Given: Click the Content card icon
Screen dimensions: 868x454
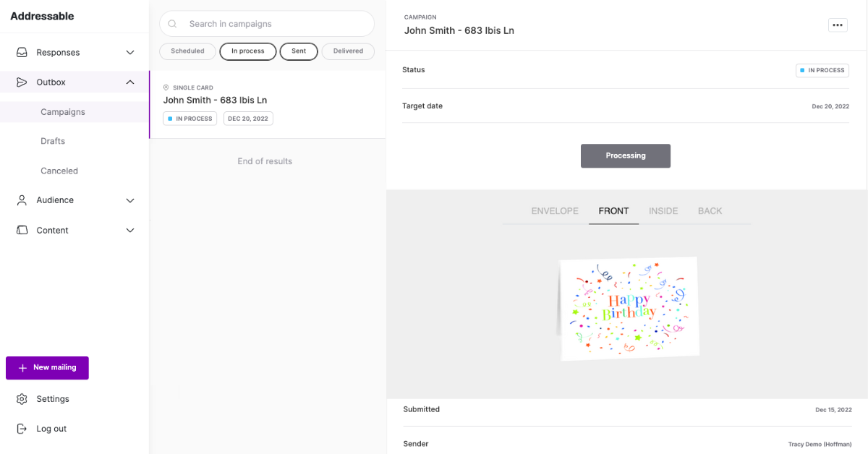Looking at the screenshot, I should point(22,230).
